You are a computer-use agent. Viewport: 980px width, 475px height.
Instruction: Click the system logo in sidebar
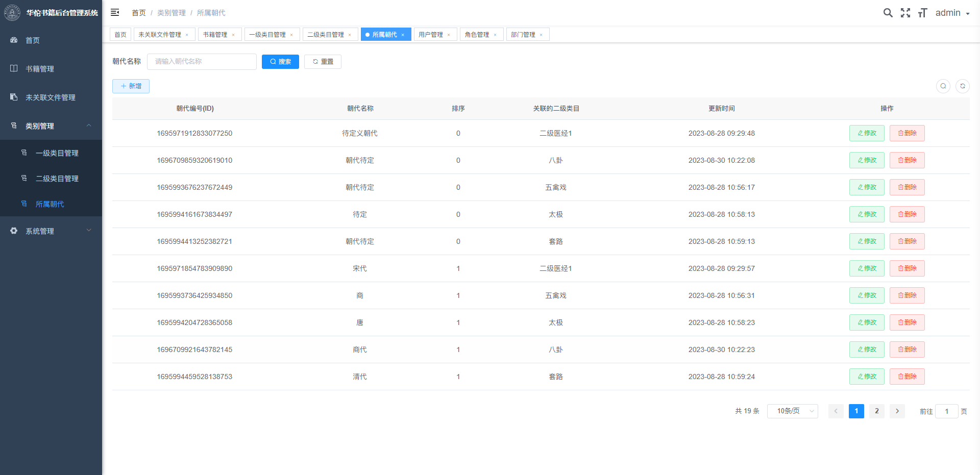pyautogui.click(x=12, y=12)
